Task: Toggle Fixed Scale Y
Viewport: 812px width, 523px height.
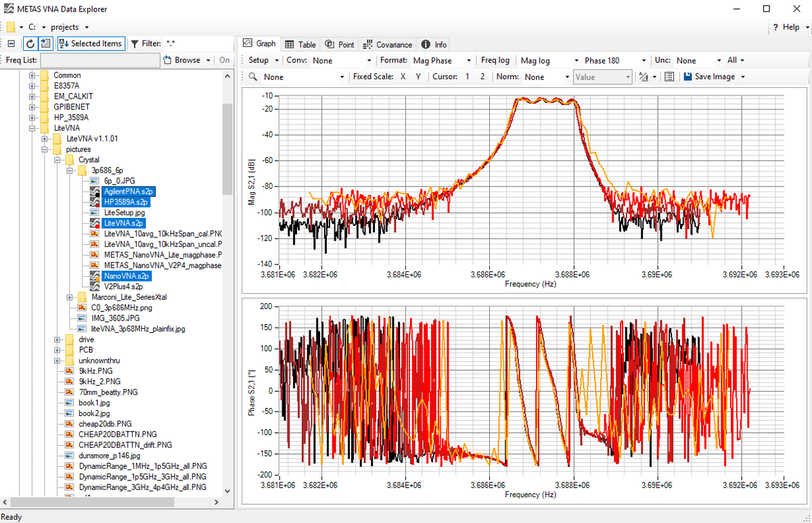Action: (418, 76)
